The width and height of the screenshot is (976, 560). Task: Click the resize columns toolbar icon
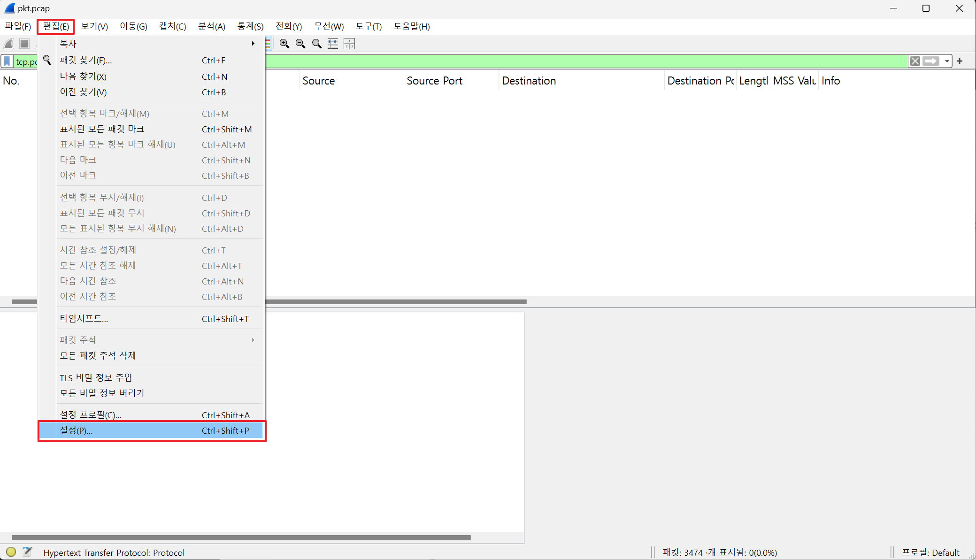333,44
